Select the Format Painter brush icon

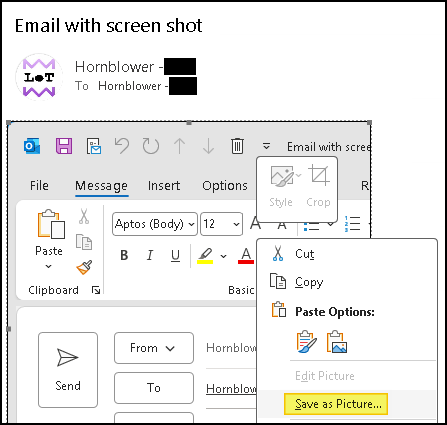coord(84,267)
